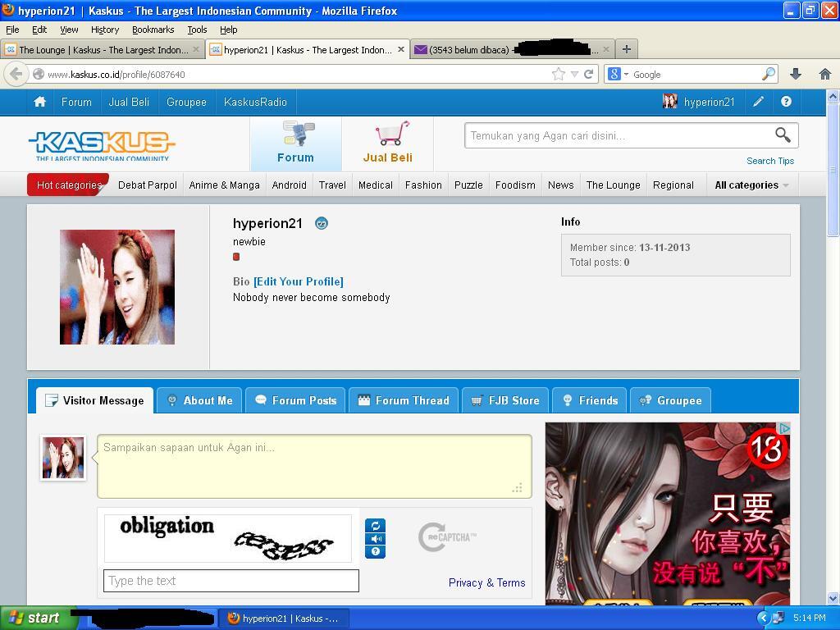Click the pencil edit icon in top bar
Screen dimensions: 840x630
758,102
